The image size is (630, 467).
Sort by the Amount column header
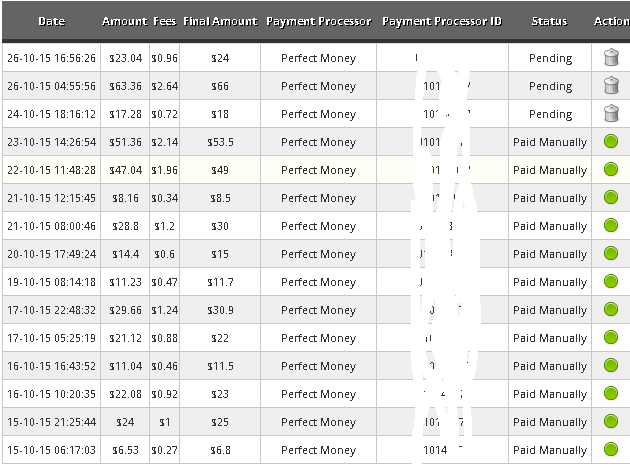[x=124, y=21]
